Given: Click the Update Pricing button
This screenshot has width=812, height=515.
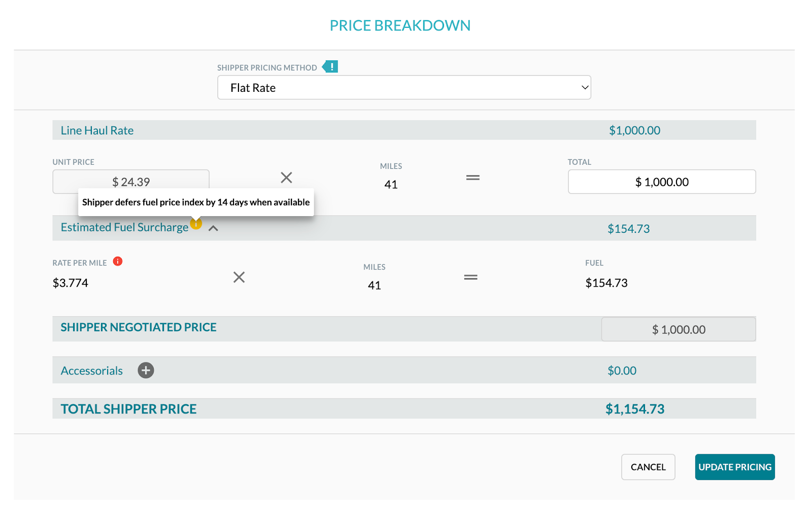Looking at the screenshot, I should coord(735,467).
